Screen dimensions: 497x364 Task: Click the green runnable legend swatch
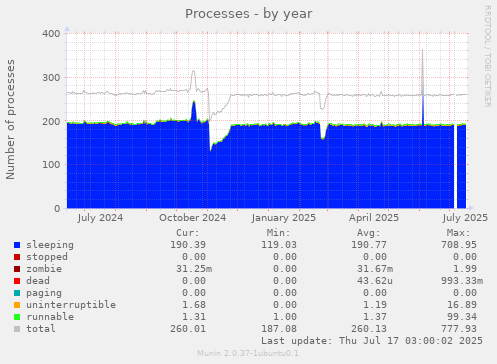[17, 317]
